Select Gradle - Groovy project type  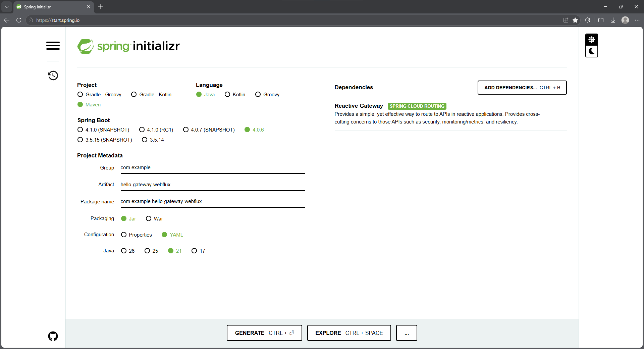[x=99, y=95]
